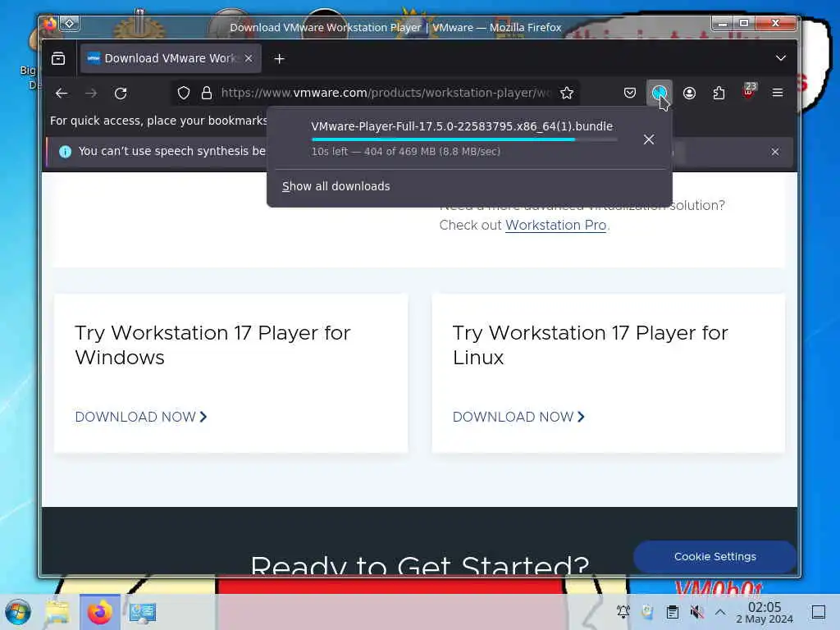The image size is (840, 630).
Task: Click Firefox icon in the taskbar
Action: click(x=99, y=612)
